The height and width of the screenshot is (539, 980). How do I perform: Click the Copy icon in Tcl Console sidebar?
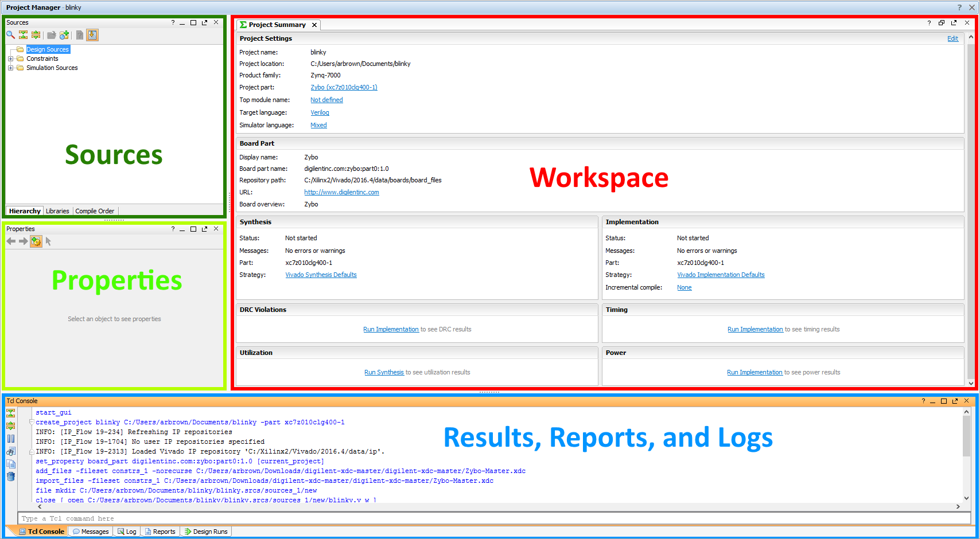click(11, 464)
